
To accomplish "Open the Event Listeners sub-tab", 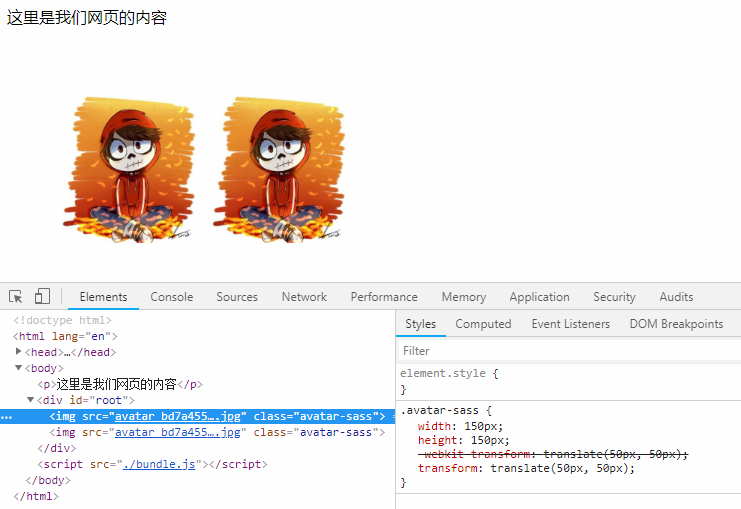I will (x=570, y=324).
